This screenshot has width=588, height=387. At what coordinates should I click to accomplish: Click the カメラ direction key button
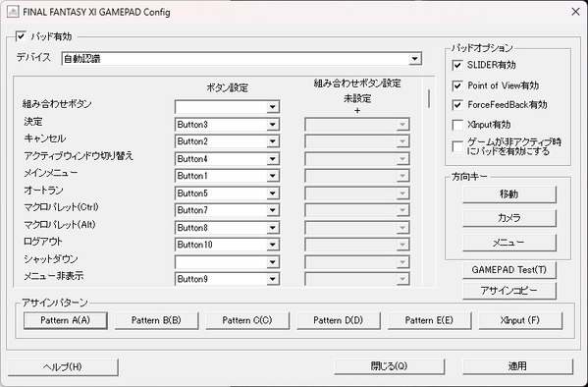[x=508, y=218]
